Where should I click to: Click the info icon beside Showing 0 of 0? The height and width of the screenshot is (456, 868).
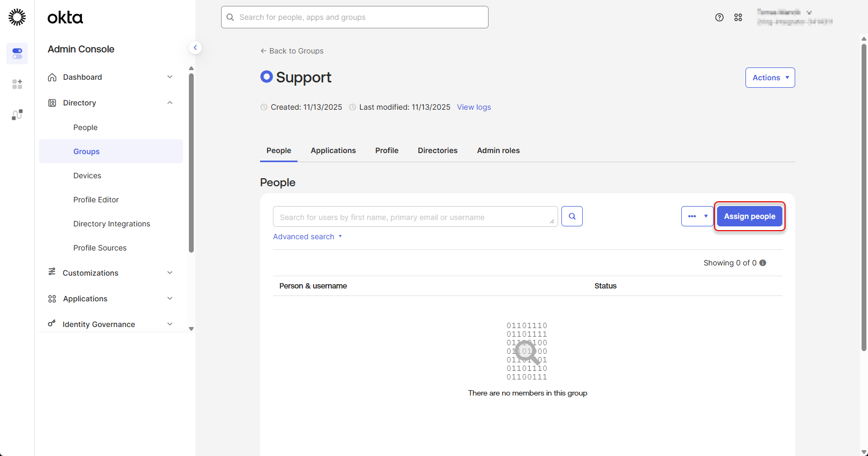tap(763, 263)
